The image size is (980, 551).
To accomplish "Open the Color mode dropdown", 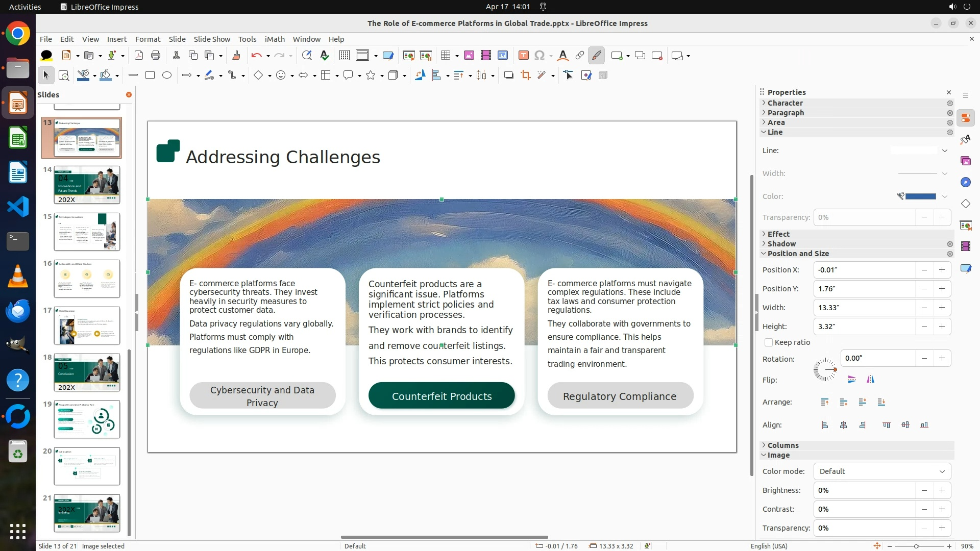I will [882, 471].
